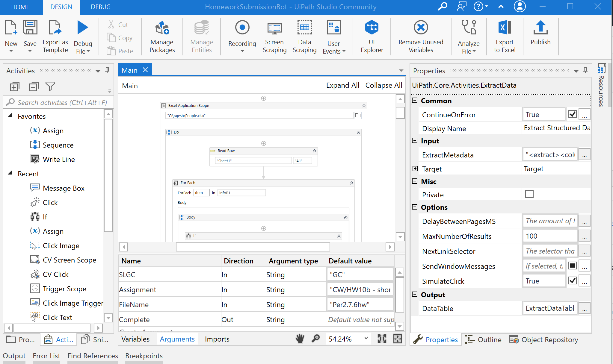Toggle SimulateClick checkbox
The height and width of the screenshot is (364, 613).
(x=572, y=281)
